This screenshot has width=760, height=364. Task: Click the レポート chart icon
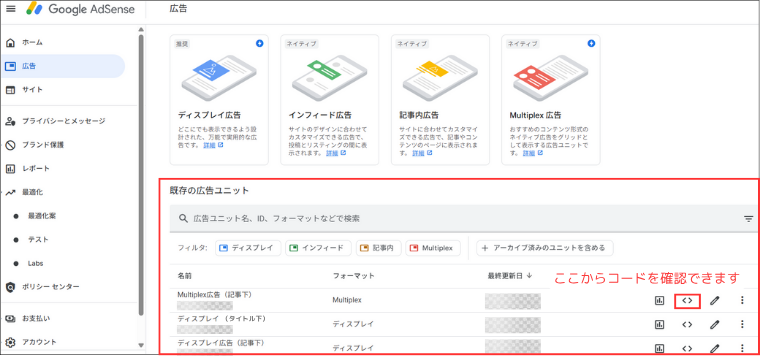coord(10,169)
